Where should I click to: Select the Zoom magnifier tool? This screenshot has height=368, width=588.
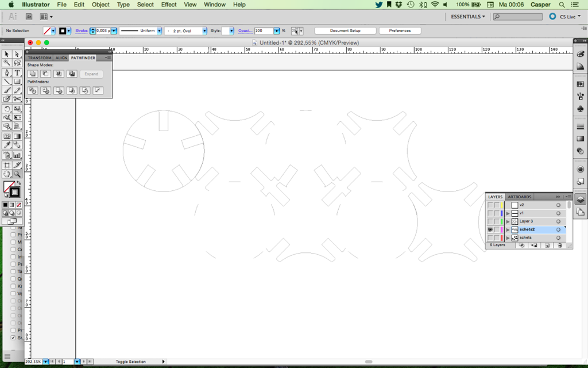pos(17,174)
